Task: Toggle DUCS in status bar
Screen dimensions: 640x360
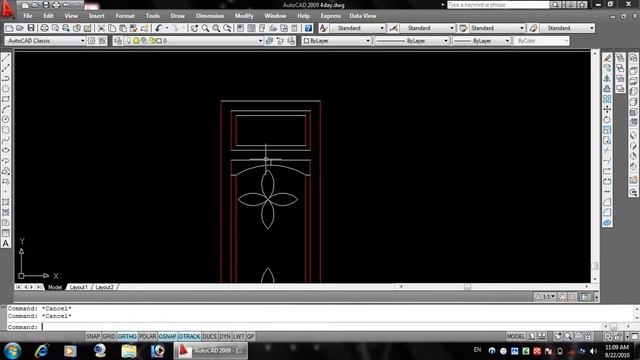Action: click(x=209, y=336)
